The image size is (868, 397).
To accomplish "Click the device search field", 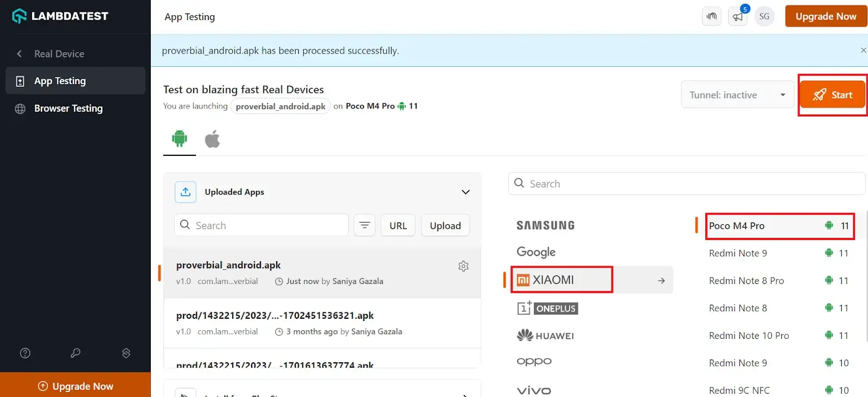I will pyautogui.click(x=686, y=184).
